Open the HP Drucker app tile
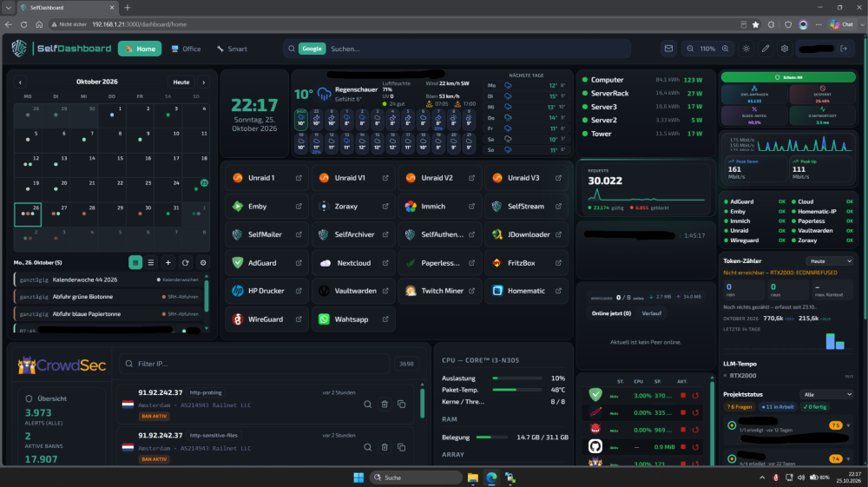 pyautogui.click(x=266, y=291)
